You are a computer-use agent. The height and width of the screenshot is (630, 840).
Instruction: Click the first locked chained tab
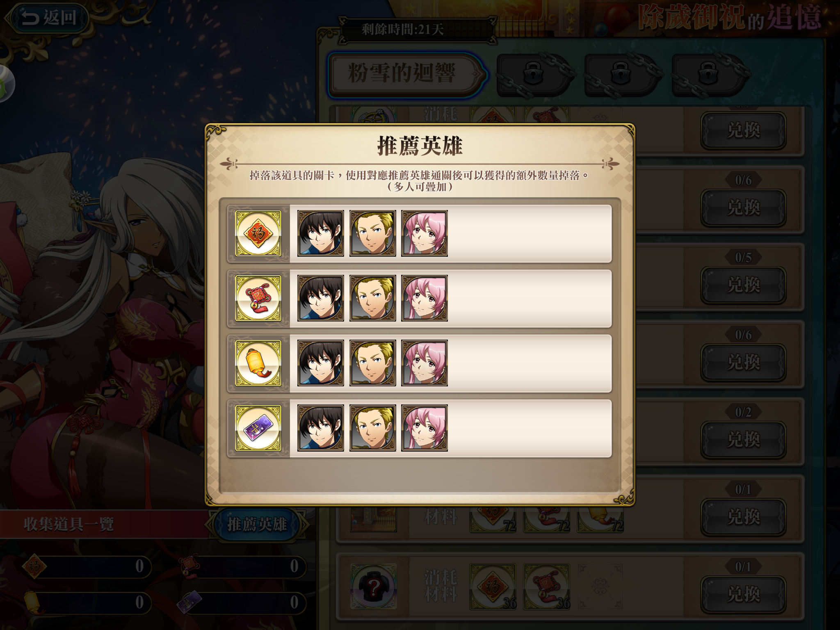pyautogui.click(x=534, y=75)
